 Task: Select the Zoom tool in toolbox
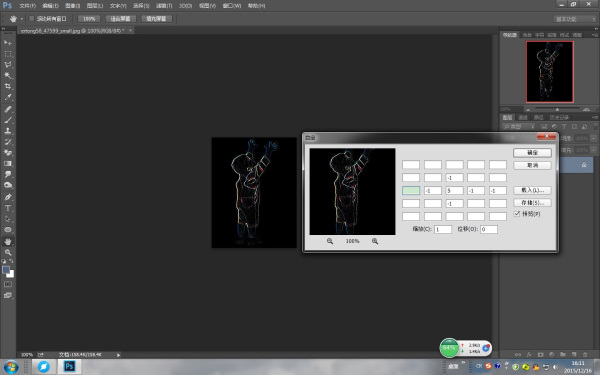(x=8, y=252)
